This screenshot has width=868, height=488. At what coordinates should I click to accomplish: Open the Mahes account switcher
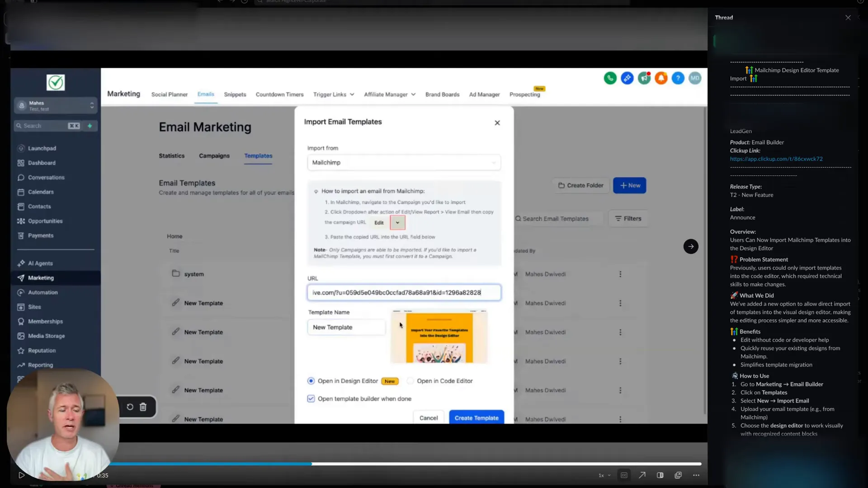tap(56, 106)
